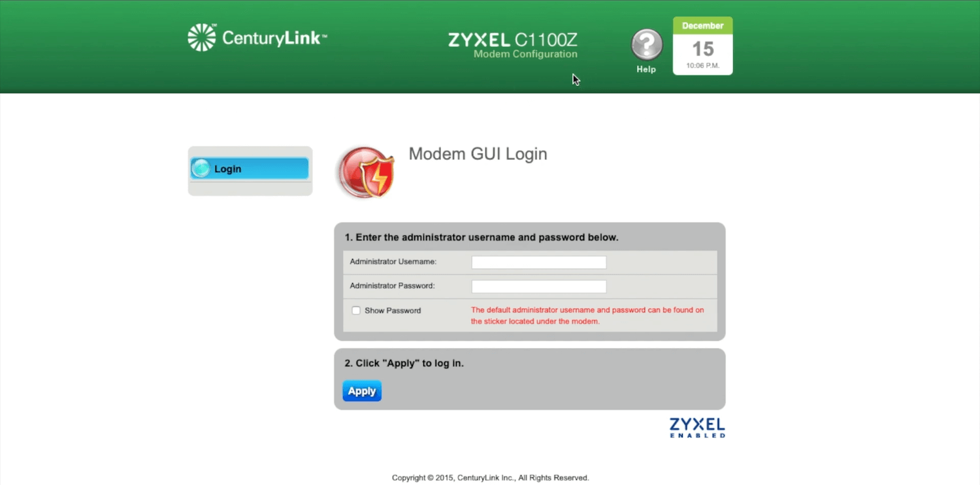Image resolution: width=980 pixels, height=485 pixels.
Task: Click the 10:06 P.M. time display
Action: click(703, 66)
